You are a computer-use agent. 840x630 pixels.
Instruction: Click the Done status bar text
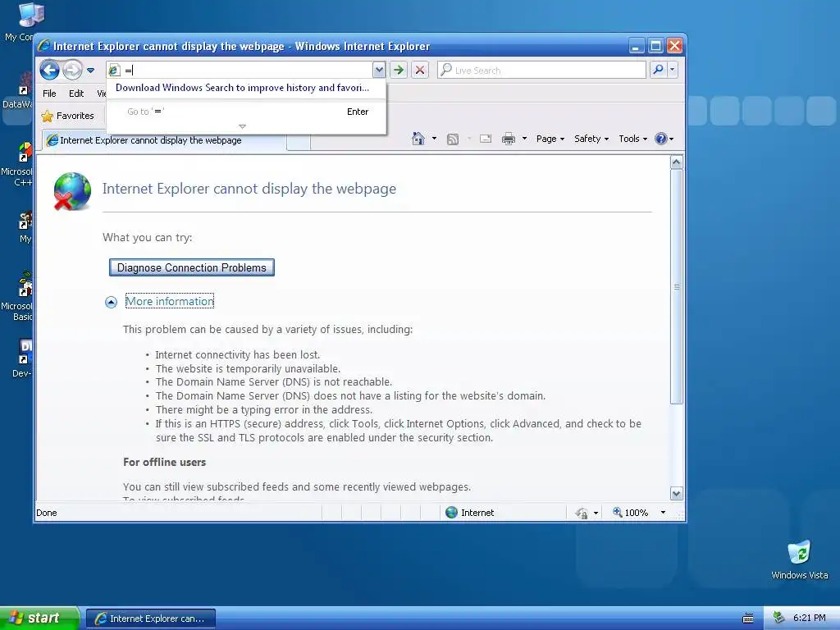click(x=47, y=513)
